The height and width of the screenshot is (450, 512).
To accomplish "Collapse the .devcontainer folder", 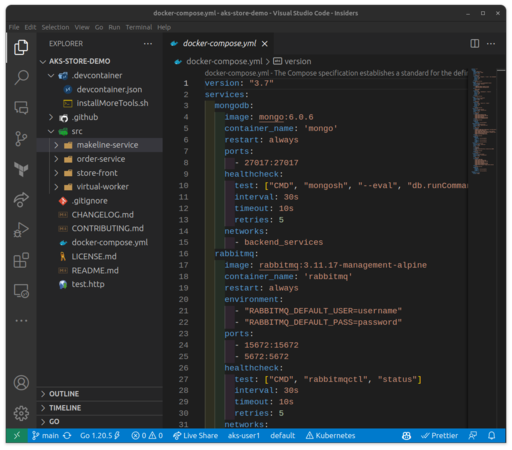I will [51, 76].
